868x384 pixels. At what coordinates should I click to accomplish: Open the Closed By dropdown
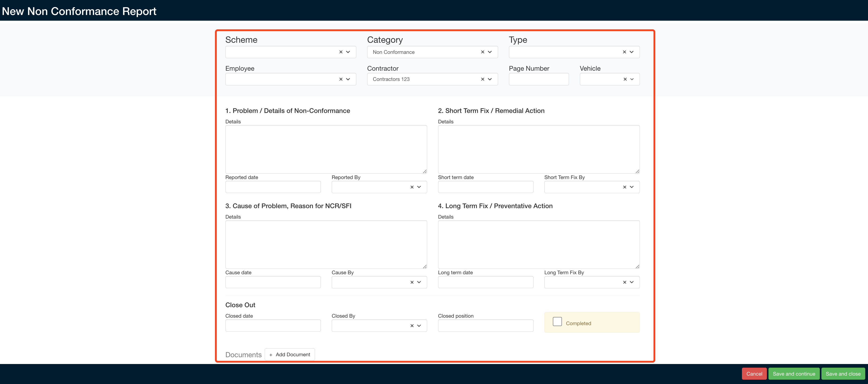click(x=419, y=325)
